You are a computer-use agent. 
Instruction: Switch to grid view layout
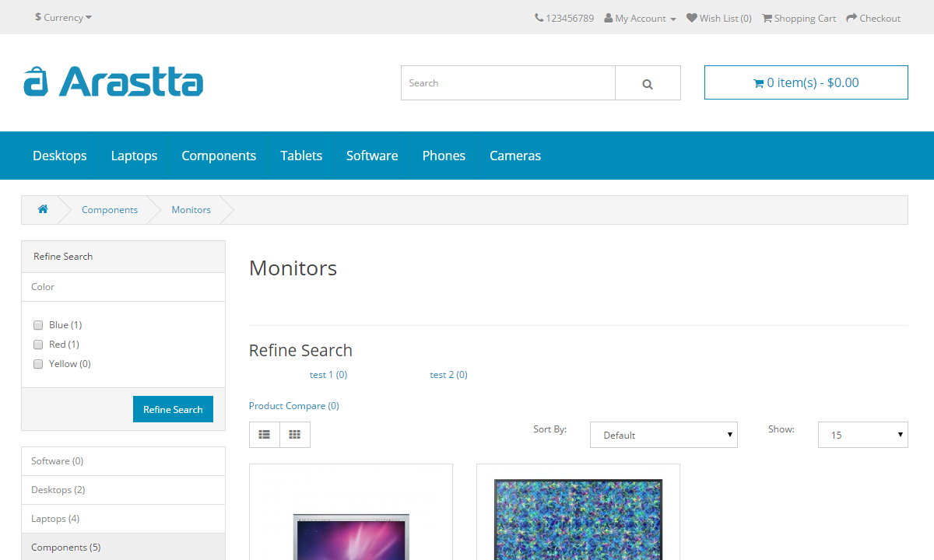click(295, 435)
